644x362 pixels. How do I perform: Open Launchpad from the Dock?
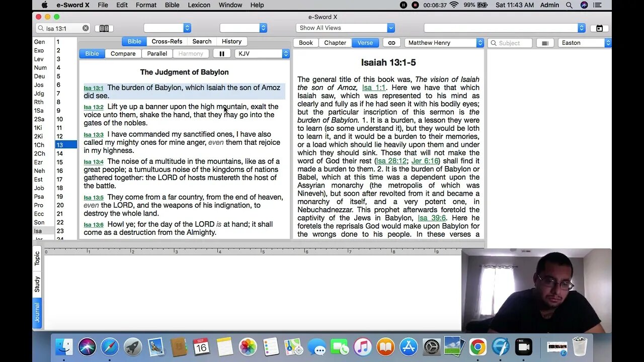click(x=133, y=347)
